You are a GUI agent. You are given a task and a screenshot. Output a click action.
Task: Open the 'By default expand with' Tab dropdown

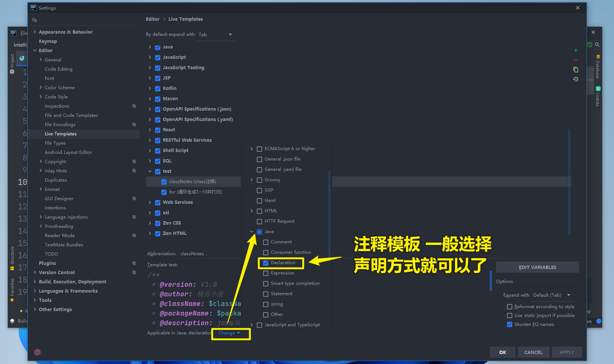coord(216,35)
